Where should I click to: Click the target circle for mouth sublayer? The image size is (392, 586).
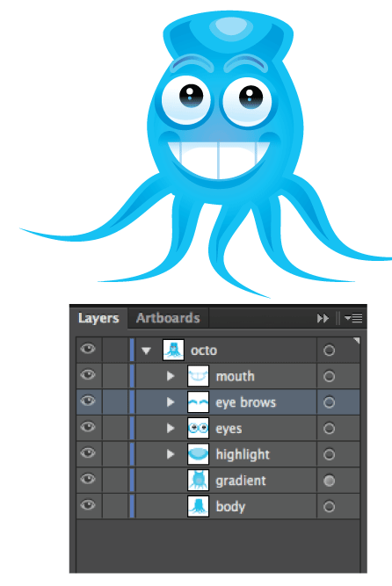[x=329, y=376]
